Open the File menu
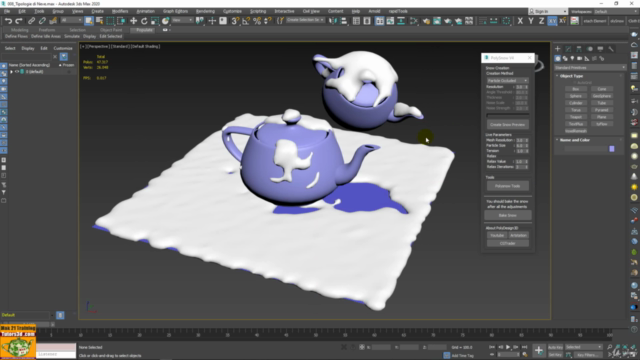The image size is (640, 360). (7, 11)
